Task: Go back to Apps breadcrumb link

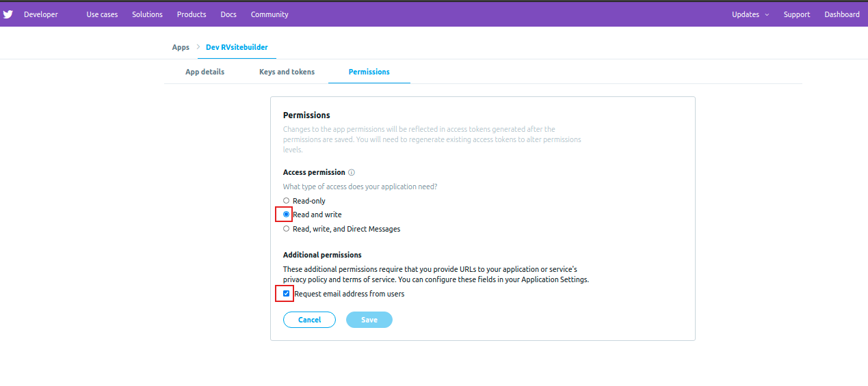Action: (181, 47)
